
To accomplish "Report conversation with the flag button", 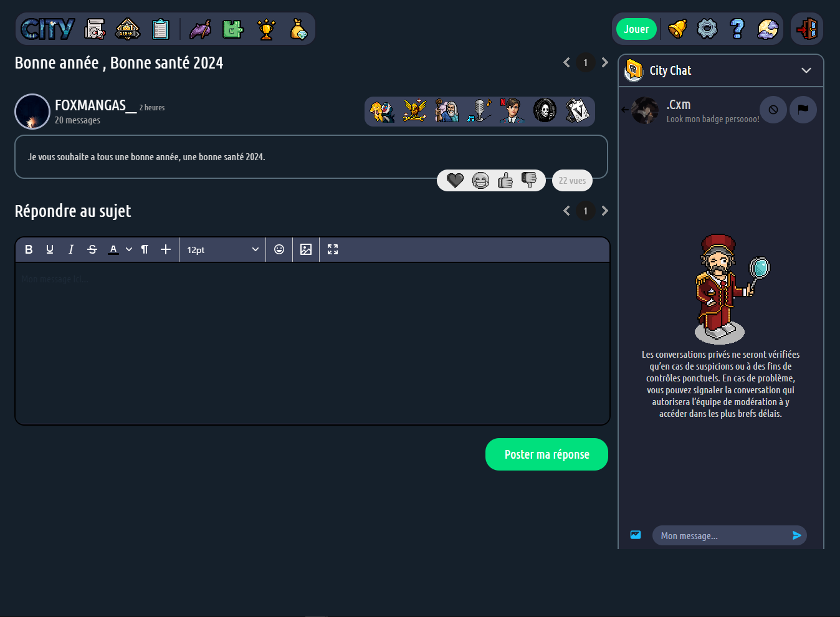I will point(803,110).
